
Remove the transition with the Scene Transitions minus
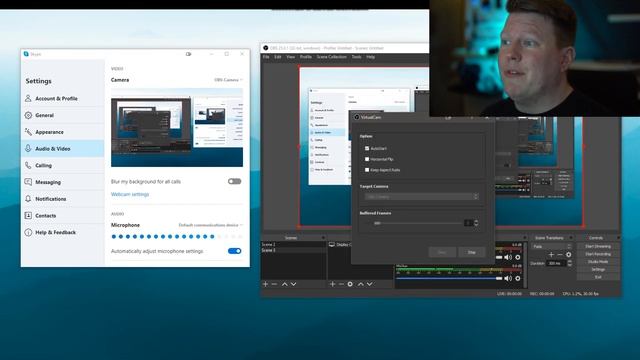(560, 254)
